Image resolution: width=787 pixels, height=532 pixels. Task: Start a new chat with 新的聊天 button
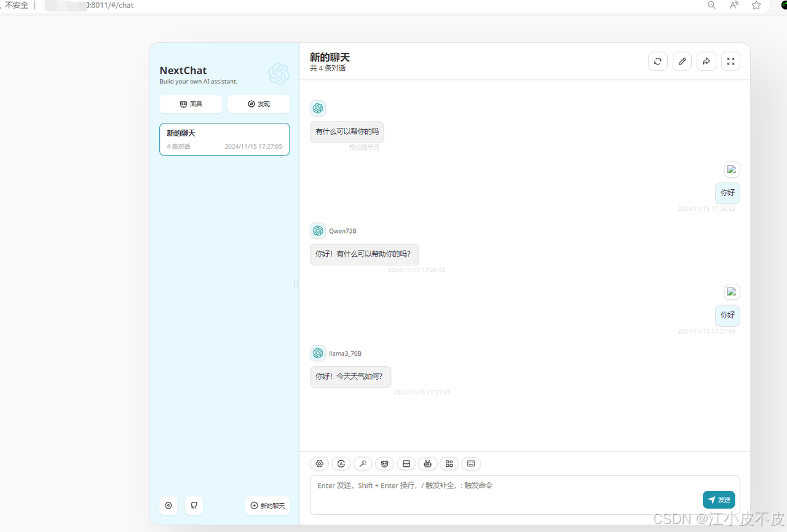(267, 506)
